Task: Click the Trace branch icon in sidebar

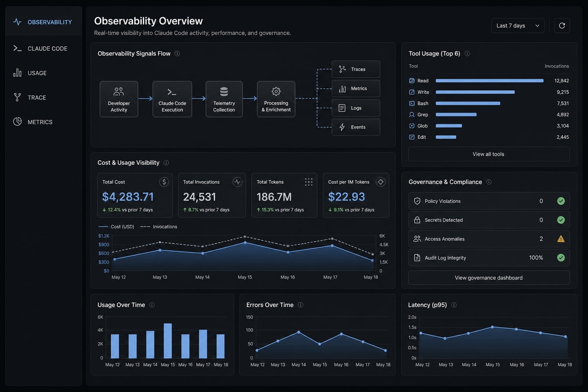Action: pos(17,97)
